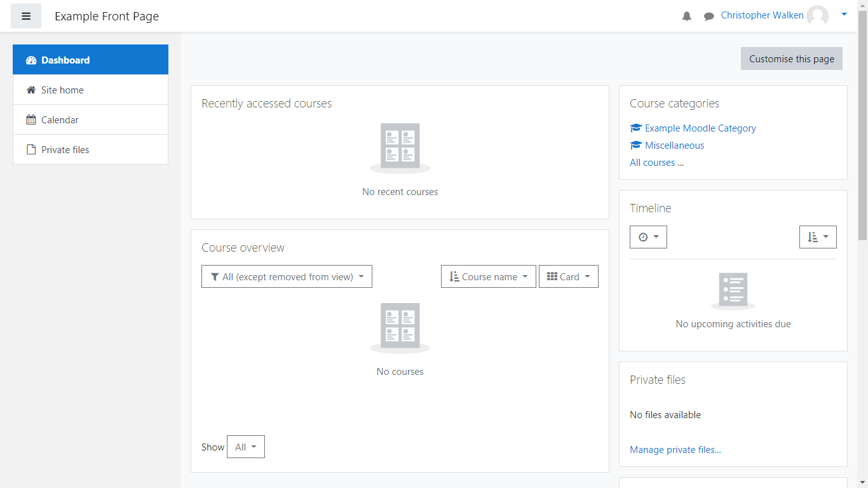The width and height of the screenshot is (868, 488).
Task: Click the Site home house icon
Action: [x=31, y=90]
